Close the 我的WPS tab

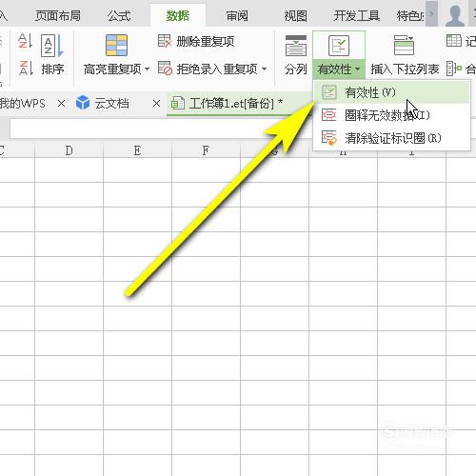pyautogui.click(x=61, y=104)
